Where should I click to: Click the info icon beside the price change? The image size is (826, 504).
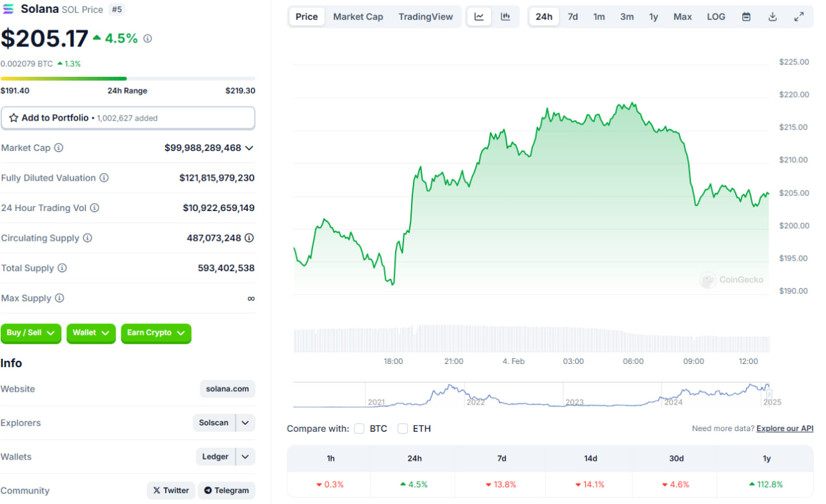pyautogui.click(x=148, y=39)
